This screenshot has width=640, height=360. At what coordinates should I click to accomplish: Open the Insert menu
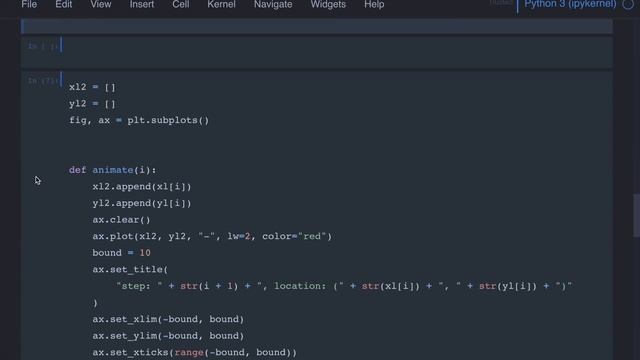142,4
